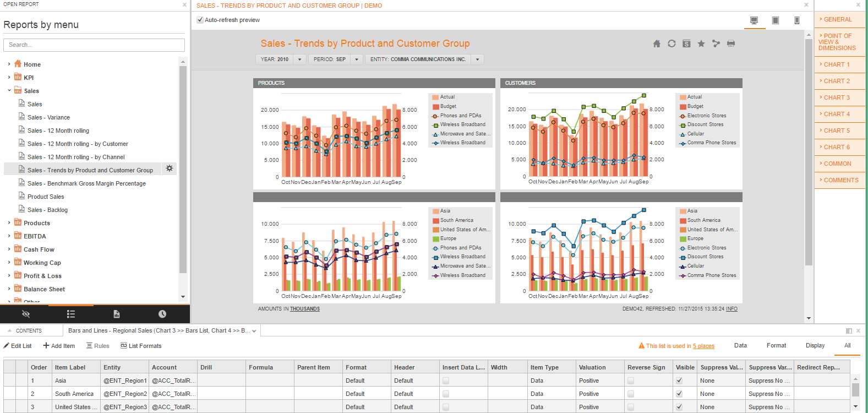
Task: Click the Add Item button
Action: (59, 346)
